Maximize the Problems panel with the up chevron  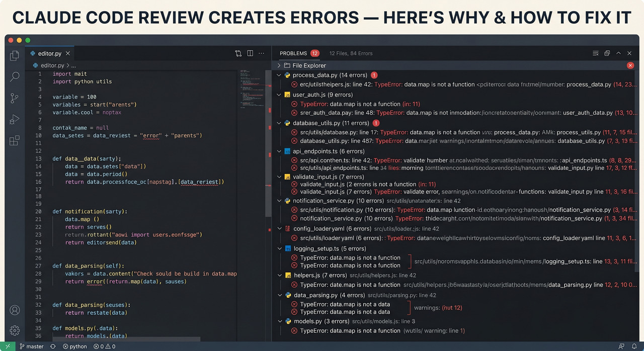tap(619, 53)
